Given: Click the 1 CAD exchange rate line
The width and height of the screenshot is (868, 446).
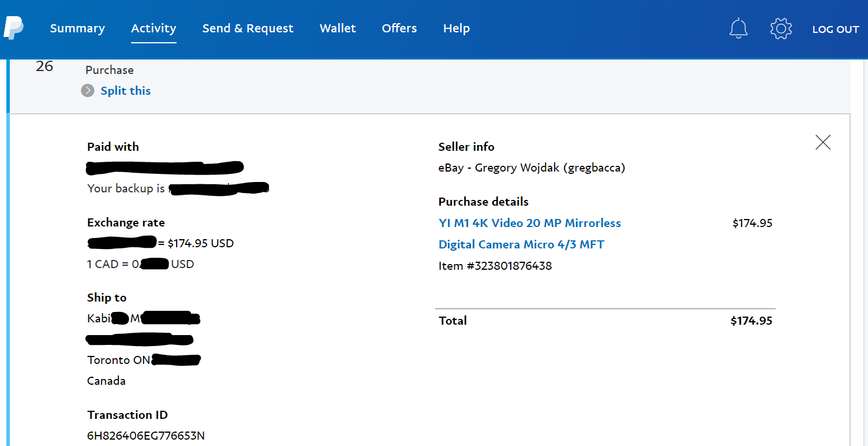Looking at the screenshot, I should (x=141, y=264).
